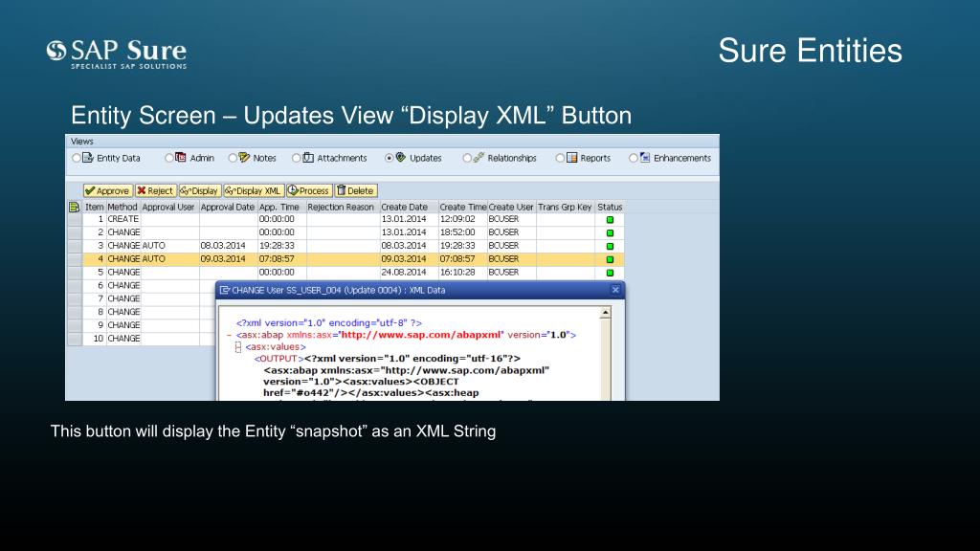The width and height of the screenshot is (980, 551).
Task: Select the Updates view radio button
Action: coord(389,158)
